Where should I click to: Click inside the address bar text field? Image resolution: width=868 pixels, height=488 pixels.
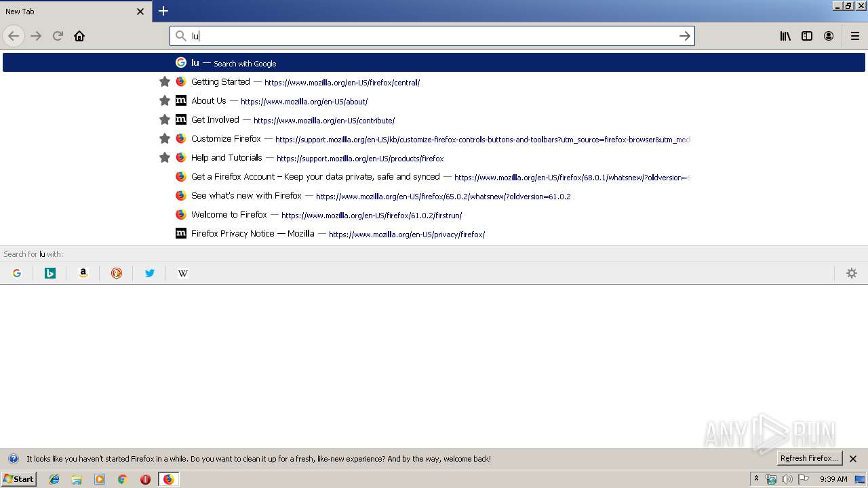pyautogui.click(x=432, y=36)
